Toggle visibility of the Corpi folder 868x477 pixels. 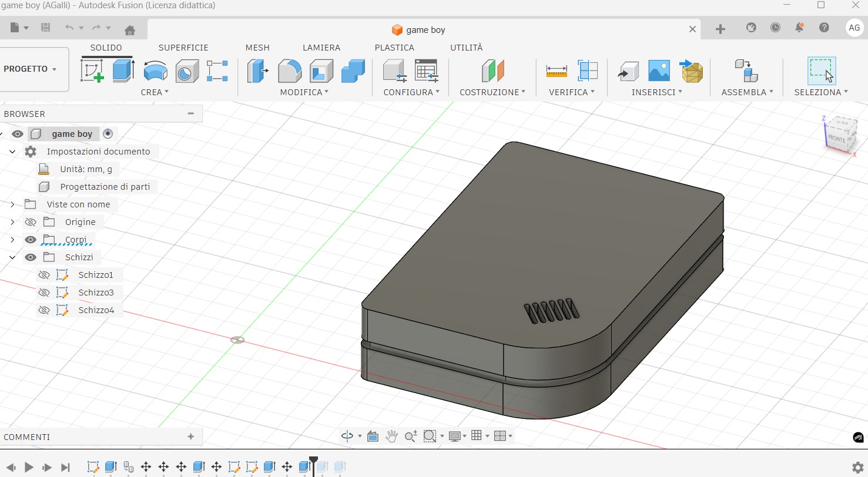click(31, 240)
